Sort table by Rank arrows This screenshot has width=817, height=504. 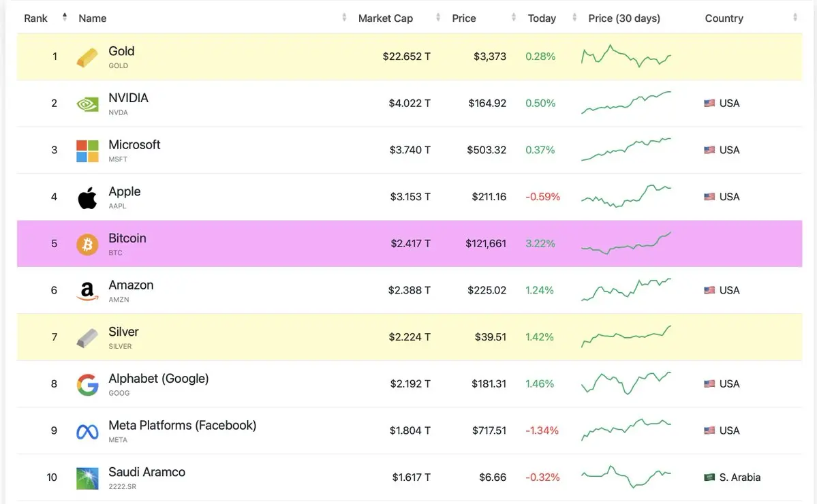pos(65,17)
